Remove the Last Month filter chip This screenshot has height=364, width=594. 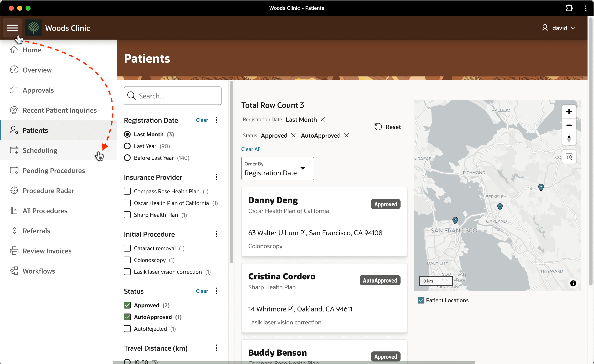(x=323, y=120)
